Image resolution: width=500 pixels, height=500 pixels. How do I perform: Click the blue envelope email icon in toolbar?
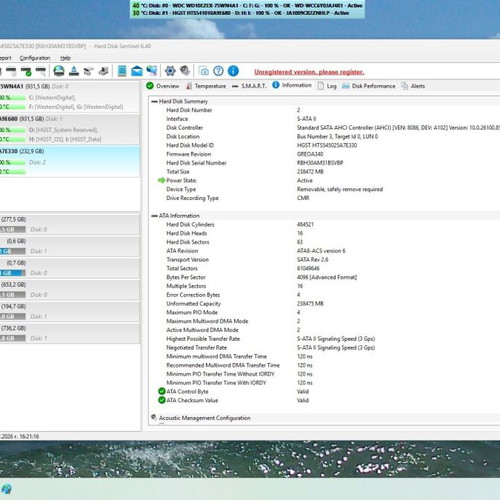pos(137,71)
